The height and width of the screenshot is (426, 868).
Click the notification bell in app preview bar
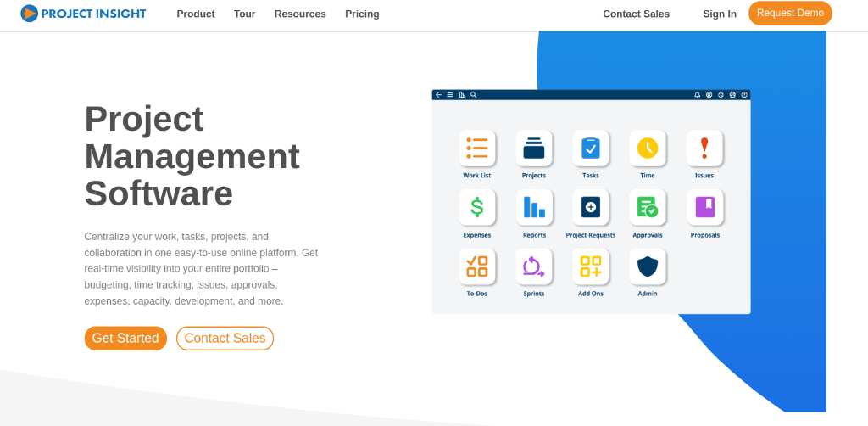click(698, 95)
